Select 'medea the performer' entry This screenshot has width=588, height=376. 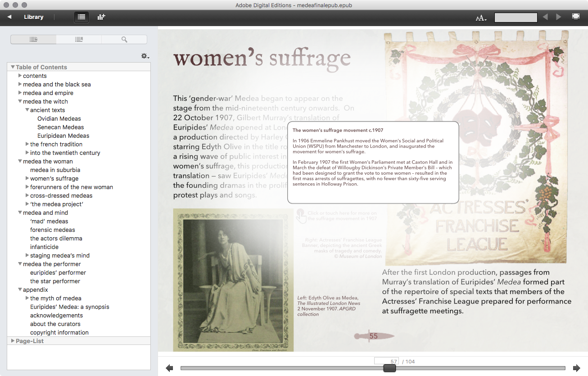(52, 264)
